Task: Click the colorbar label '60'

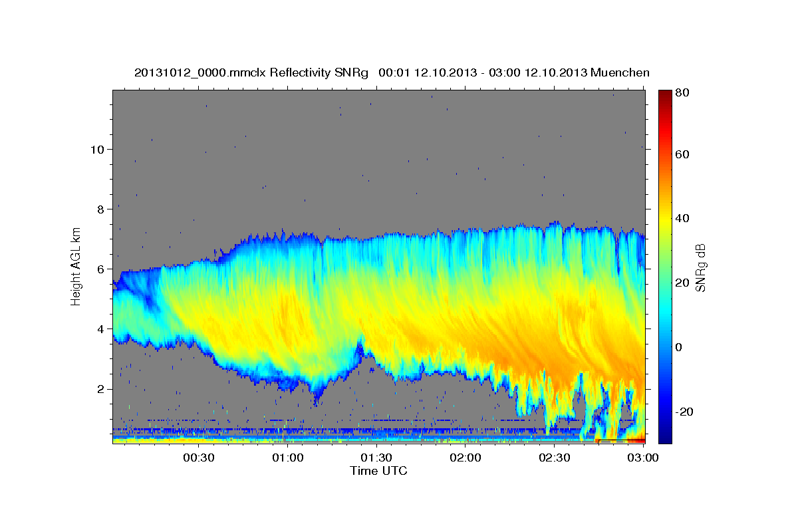Action: click(x=683, y=154)
